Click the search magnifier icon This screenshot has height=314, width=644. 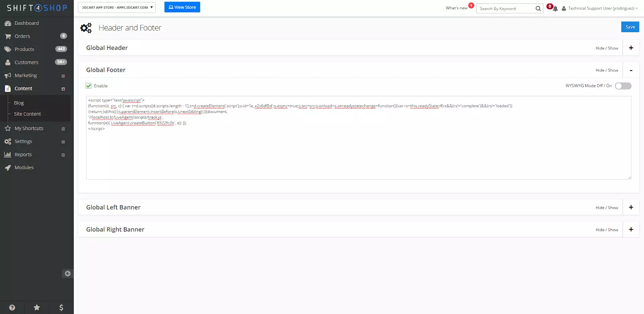point(538,8)
